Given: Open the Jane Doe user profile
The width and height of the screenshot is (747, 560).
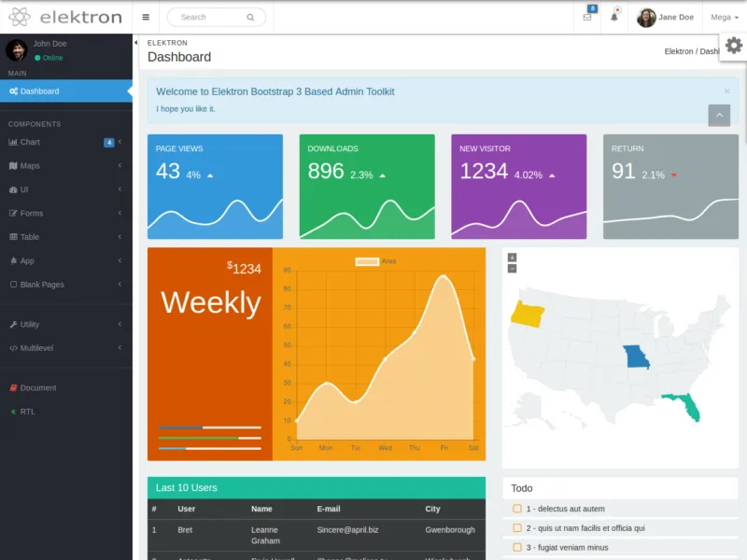Looking at the screenshot, I should tap(666, 17).
